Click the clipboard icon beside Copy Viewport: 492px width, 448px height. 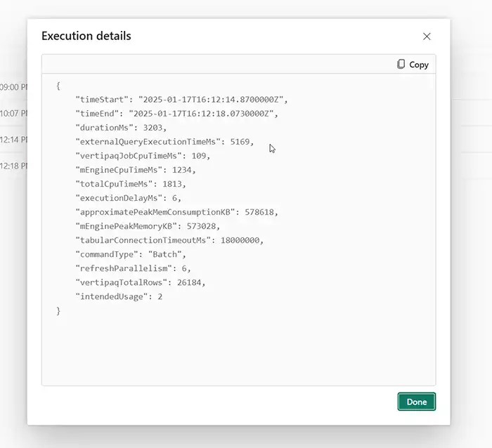point(401,65)
